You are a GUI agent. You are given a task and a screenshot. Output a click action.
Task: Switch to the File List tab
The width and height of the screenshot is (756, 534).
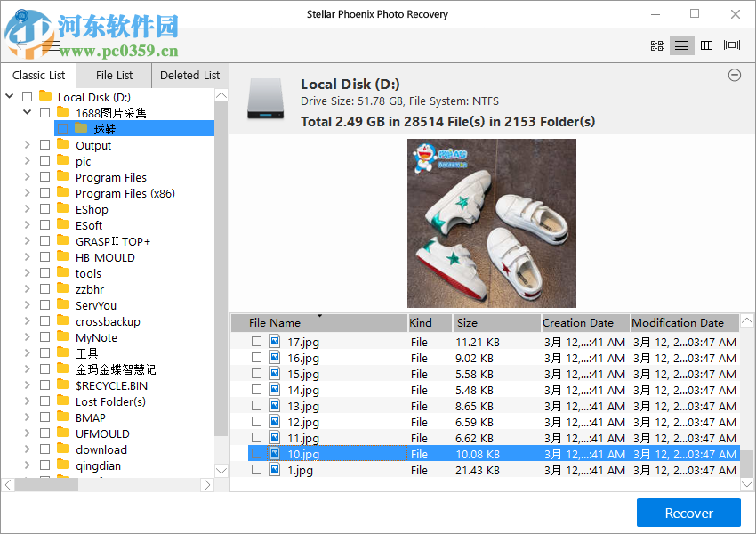point(113,76)
